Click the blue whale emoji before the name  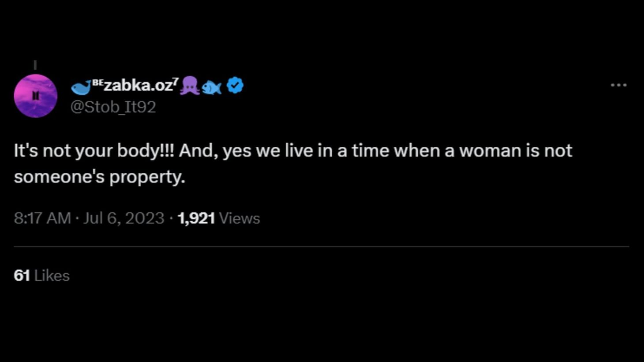[81, 88]
